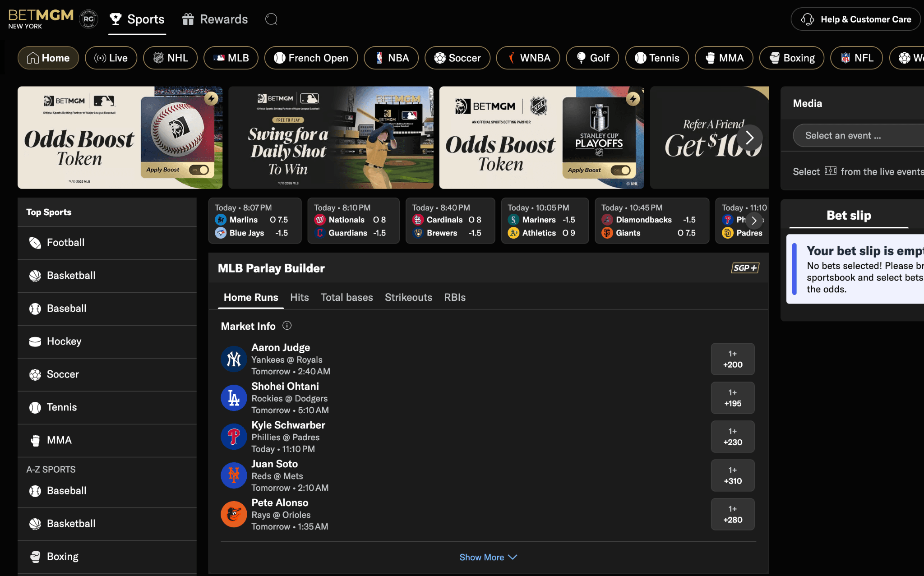
Task: Click the SGP+ badge in Parlay Builder
Action: 745,268
